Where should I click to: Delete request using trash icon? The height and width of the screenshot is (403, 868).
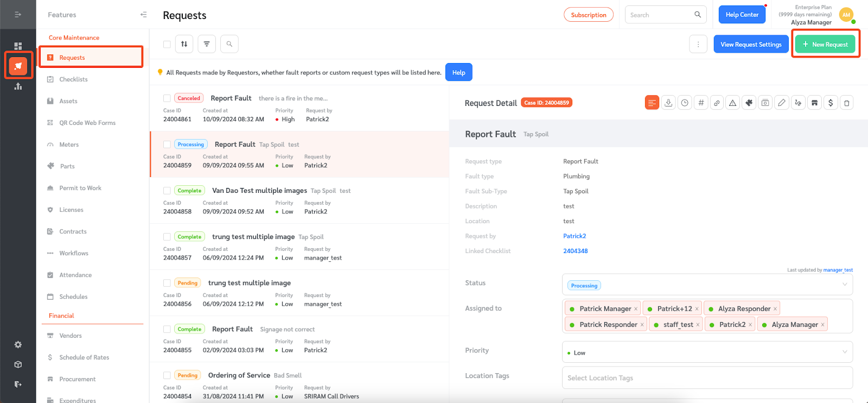(846, 103)
